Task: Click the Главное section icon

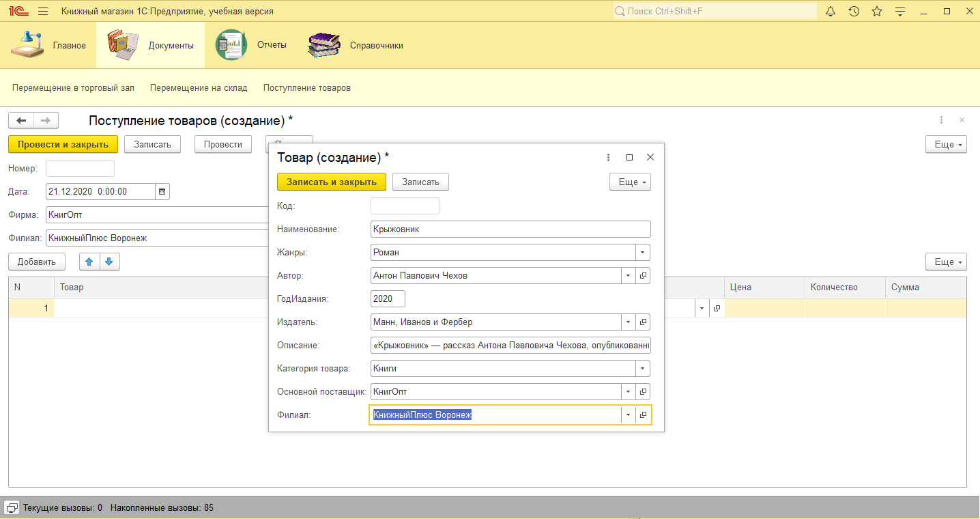Action: (x=28, y=45)
